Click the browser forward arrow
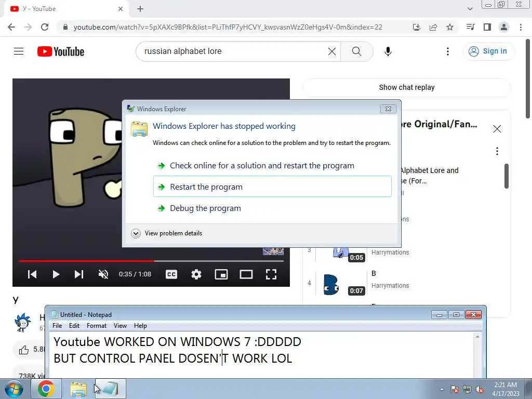This screenshot has height=399, width=532. click(x=28, y=27)
